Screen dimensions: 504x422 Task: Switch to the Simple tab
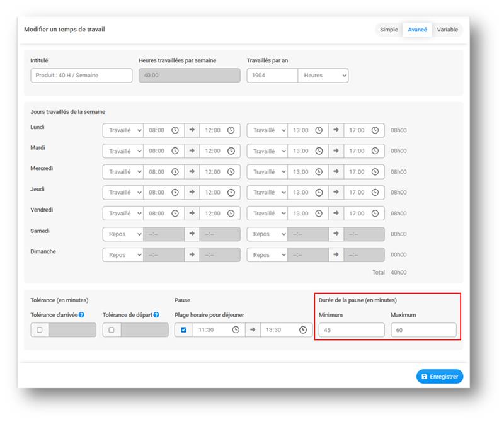click(x=389, y=30)
